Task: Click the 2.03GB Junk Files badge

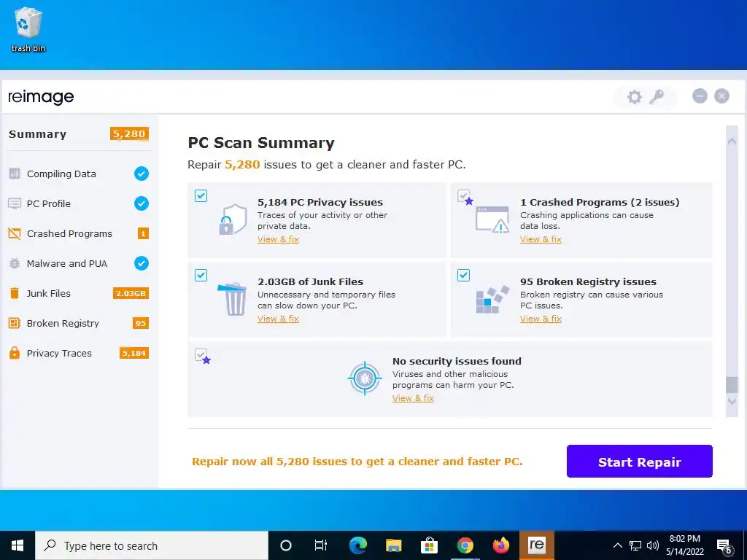Action: [x=131, y=293]
